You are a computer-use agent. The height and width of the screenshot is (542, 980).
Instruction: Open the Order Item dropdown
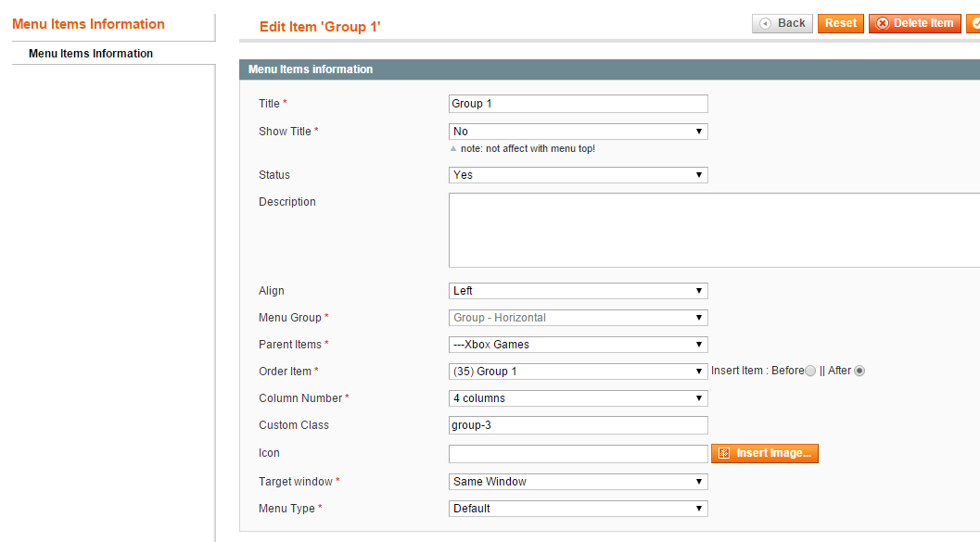[x=579, y=372]
